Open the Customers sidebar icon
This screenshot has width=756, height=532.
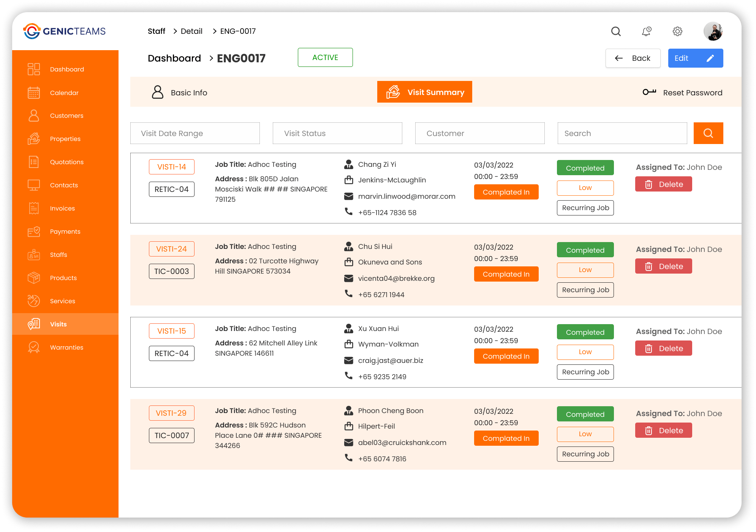[34, 116]
